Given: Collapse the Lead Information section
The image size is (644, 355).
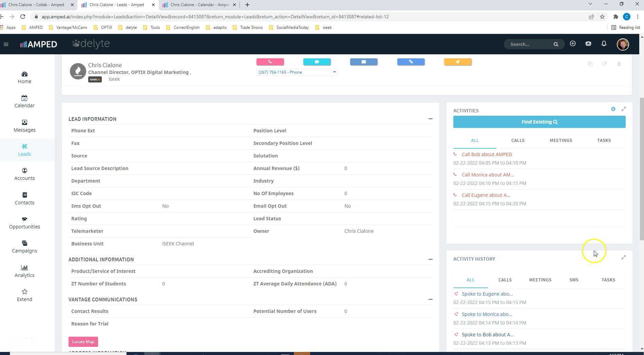Looking at the screenshot, I should pos(430,119).
